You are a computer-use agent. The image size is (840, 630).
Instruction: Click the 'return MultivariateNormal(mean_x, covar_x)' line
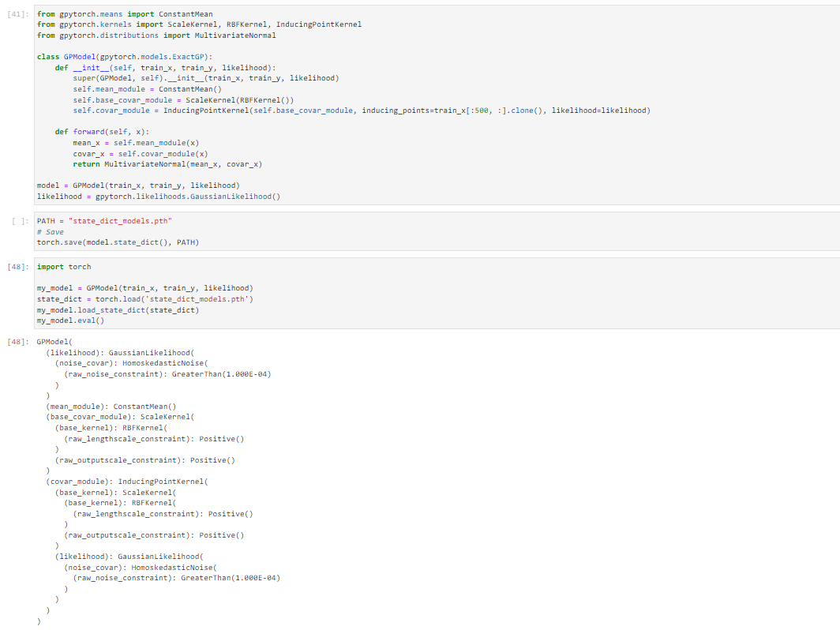click(x=167, y=164)
